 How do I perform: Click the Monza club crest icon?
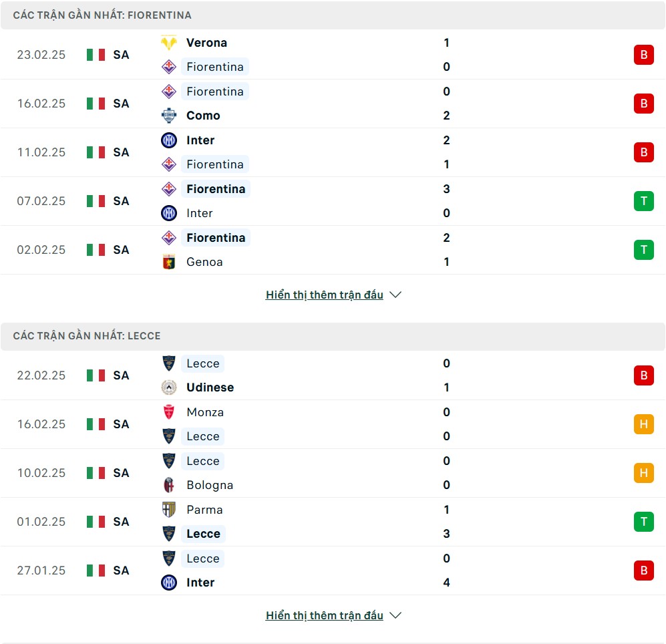point(169,412)
